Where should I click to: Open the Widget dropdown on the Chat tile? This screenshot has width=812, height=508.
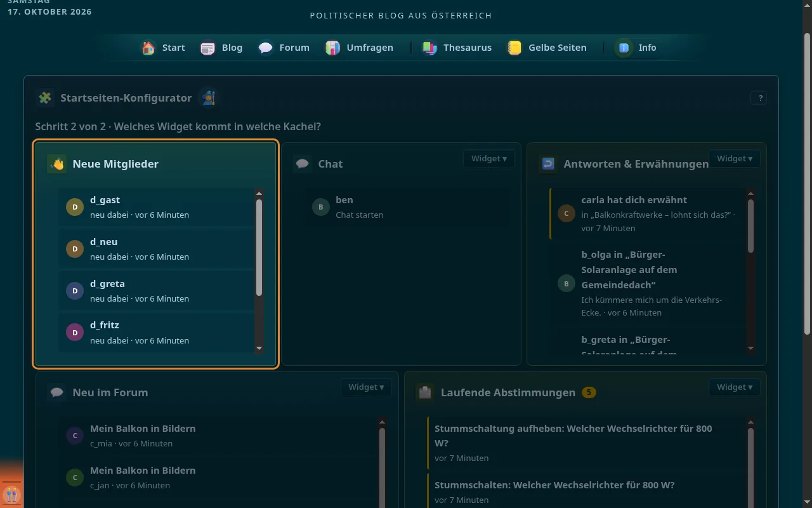488,159
